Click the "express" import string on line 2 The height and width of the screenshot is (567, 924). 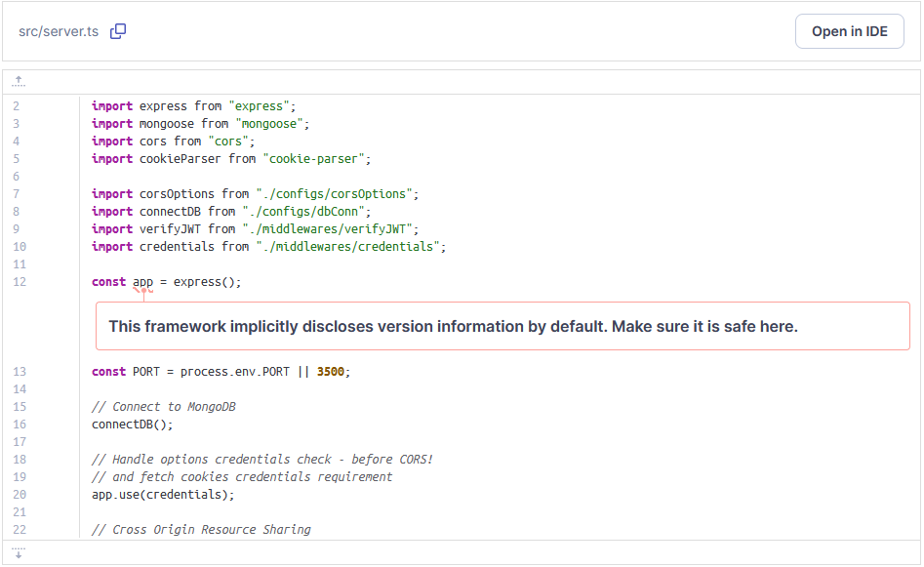tap(259, 106)
